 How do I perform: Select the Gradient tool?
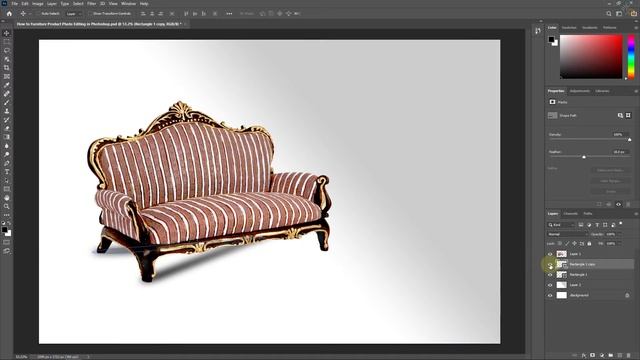7,137
